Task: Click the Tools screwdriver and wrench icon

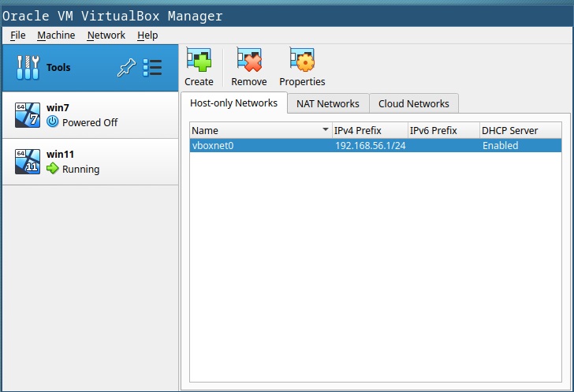Action: click(x=28, y=67)
